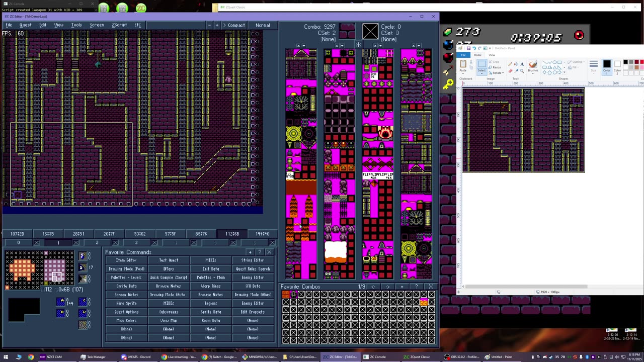Click the Test Quest command button
The image size is (644, 362).
tap(169, 260)
